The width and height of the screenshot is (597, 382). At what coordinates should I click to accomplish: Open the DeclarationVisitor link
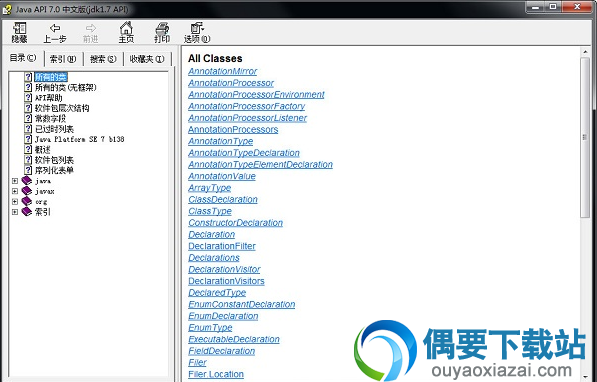[224, 270]
